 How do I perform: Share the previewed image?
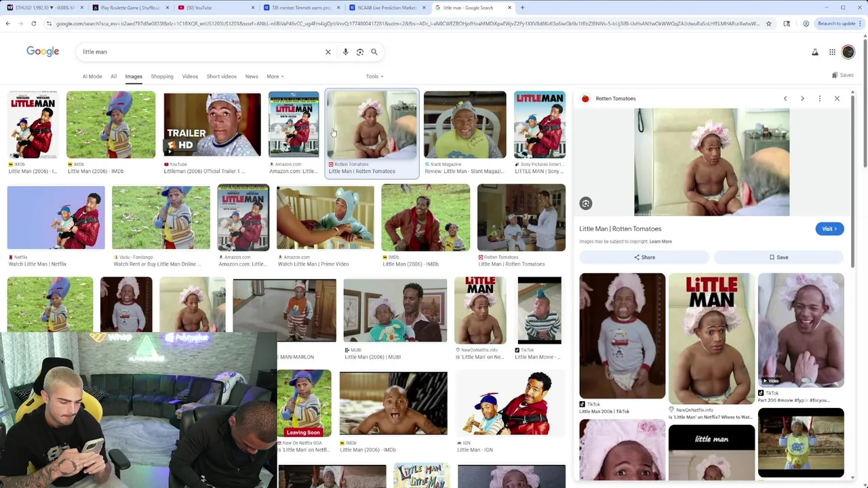(x=644, y=258)
